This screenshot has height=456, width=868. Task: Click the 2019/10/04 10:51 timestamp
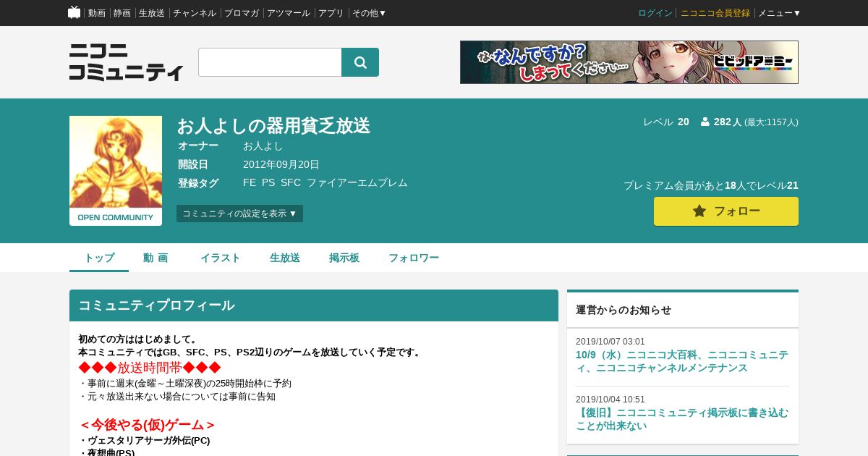pyautogui.click(x=610, y=400)
